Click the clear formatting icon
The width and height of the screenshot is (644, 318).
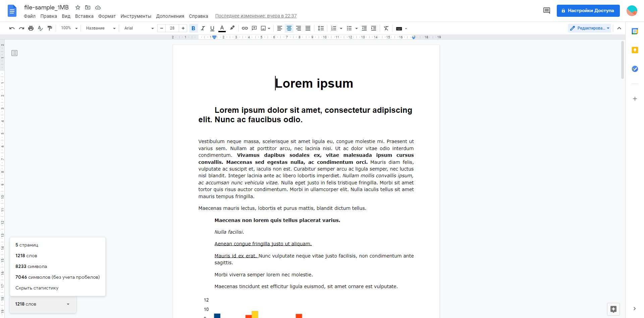tap(386, 28)
